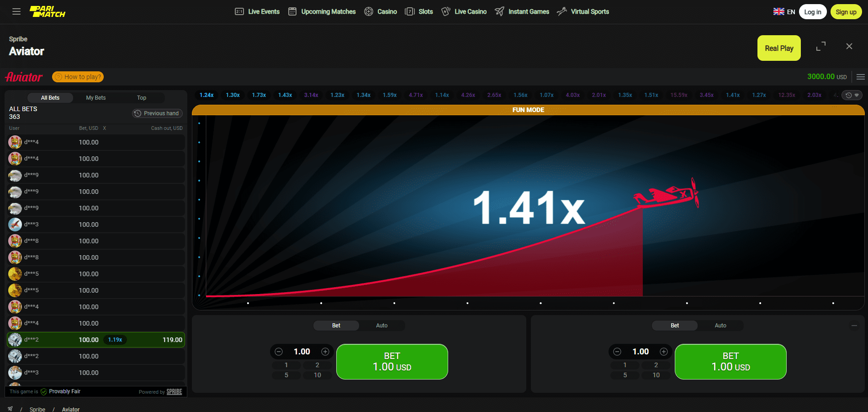Click the Live Events scoreboard icon
This screenshot has width=868, height=412.
coord(239,11)
